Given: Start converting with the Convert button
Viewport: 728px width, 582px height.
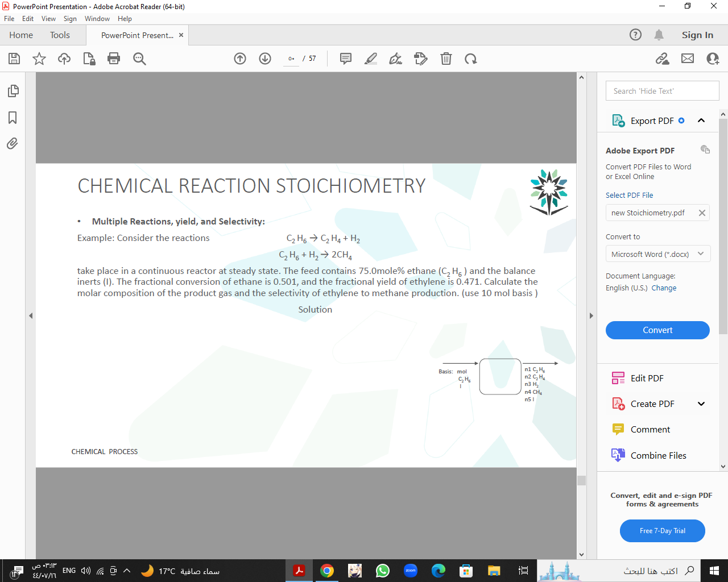Looking at the screenshot, I should 657,330.
